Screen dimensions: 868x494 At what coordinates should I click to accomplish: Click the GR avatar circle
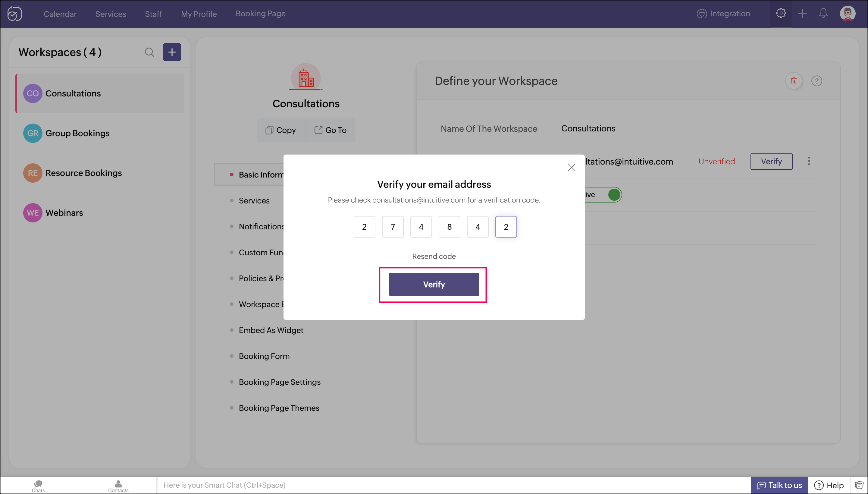click(x=33, y=133)
